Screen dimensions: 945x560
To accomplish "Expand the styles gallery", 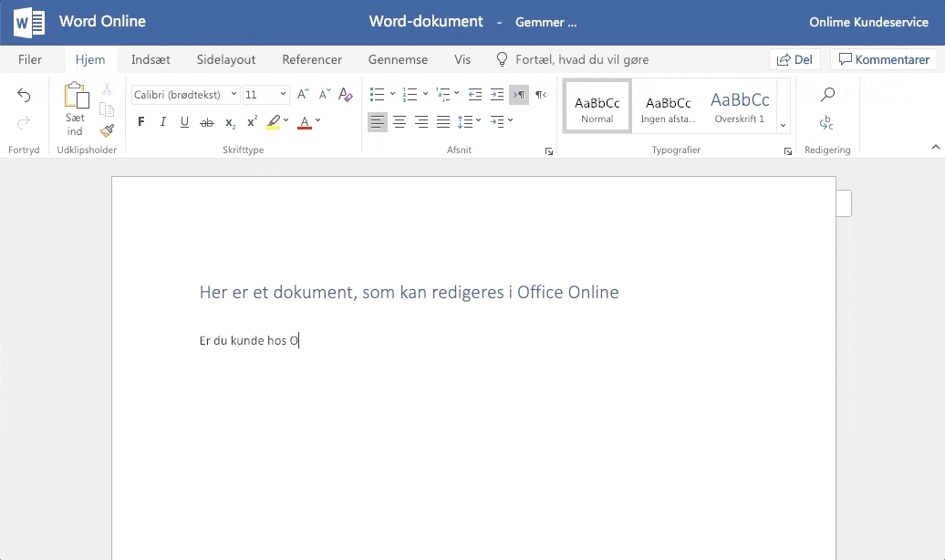I will pyautogui.click(x=783, y=125).
